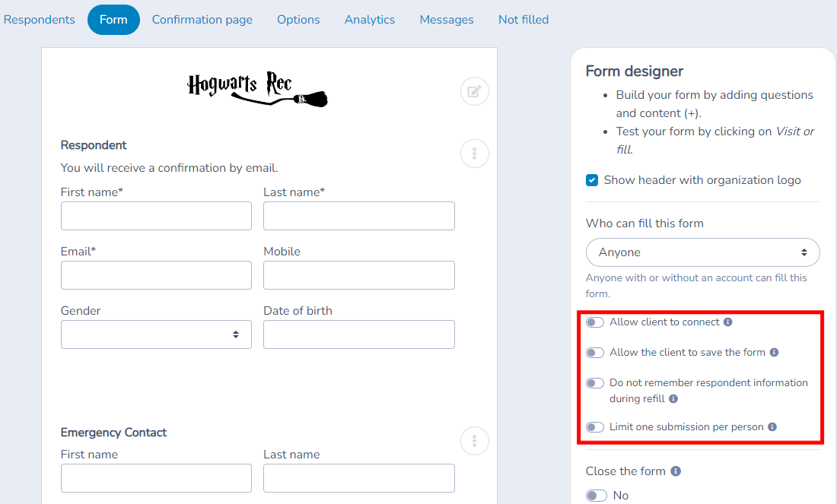Toggle Do not remember respondent information
The image size is (837, 504).
click(595, 383)
